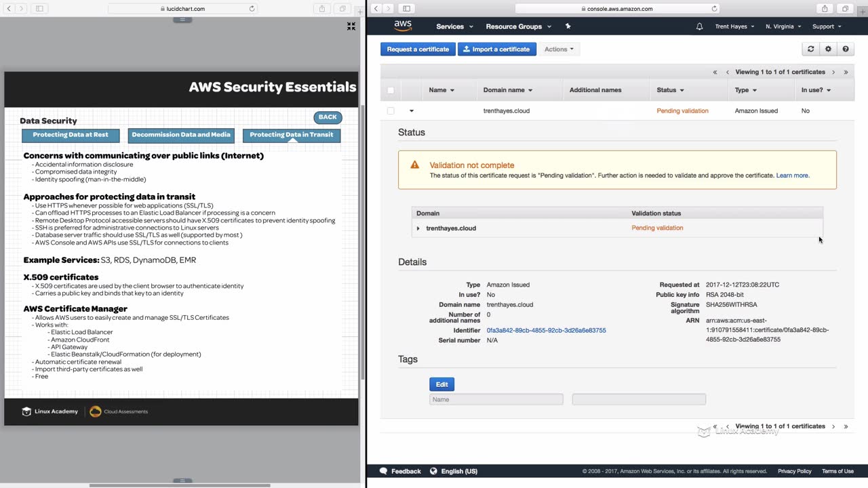Click the AWS logo home icon

(403, 26)
